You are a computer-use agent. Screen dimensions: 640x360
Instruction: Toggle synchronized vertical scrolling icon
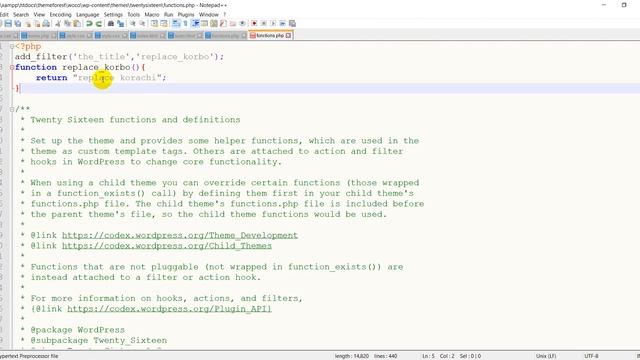[x=153, y=24]
